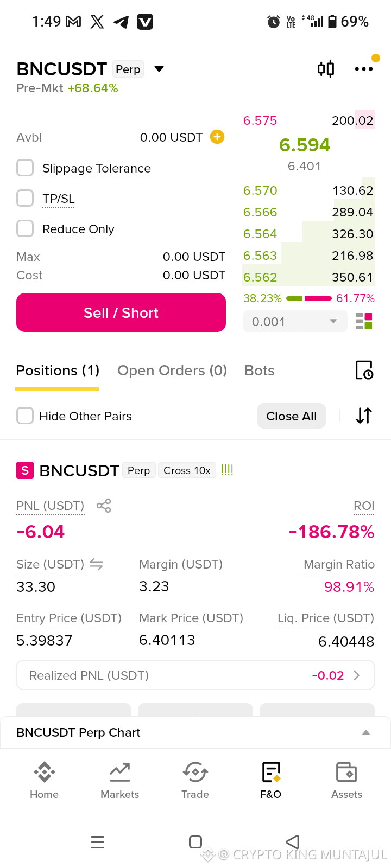Tick the TP/SL checkbox
Viewport: 391px width, 868px height.
point(25,198)
